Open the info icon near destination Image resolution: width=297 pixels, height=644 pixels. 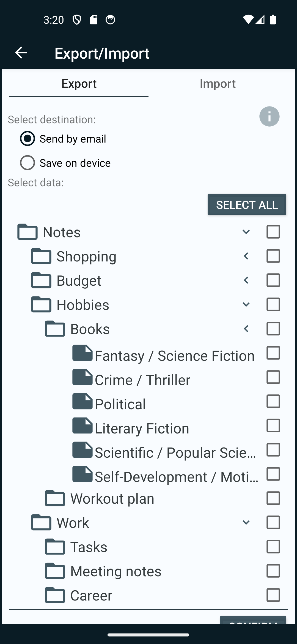click(269, 116)
